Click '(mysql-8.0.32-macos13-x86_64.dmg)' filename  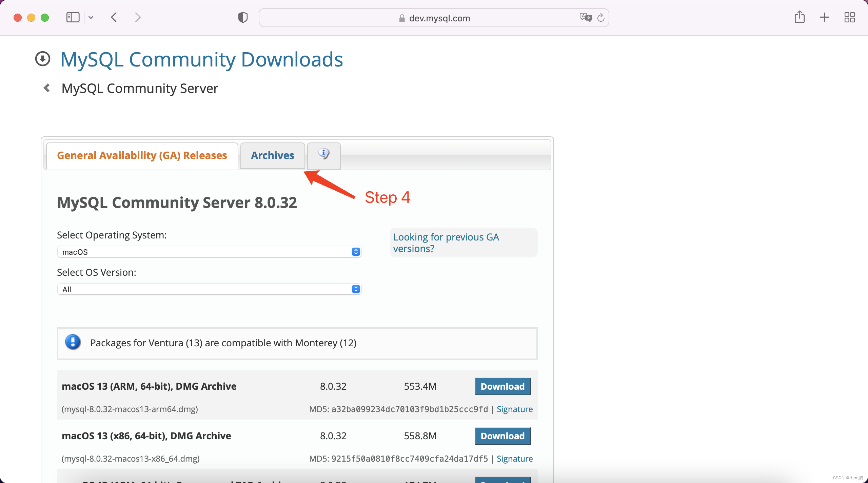pyautogui.click(x=131, y=459)
